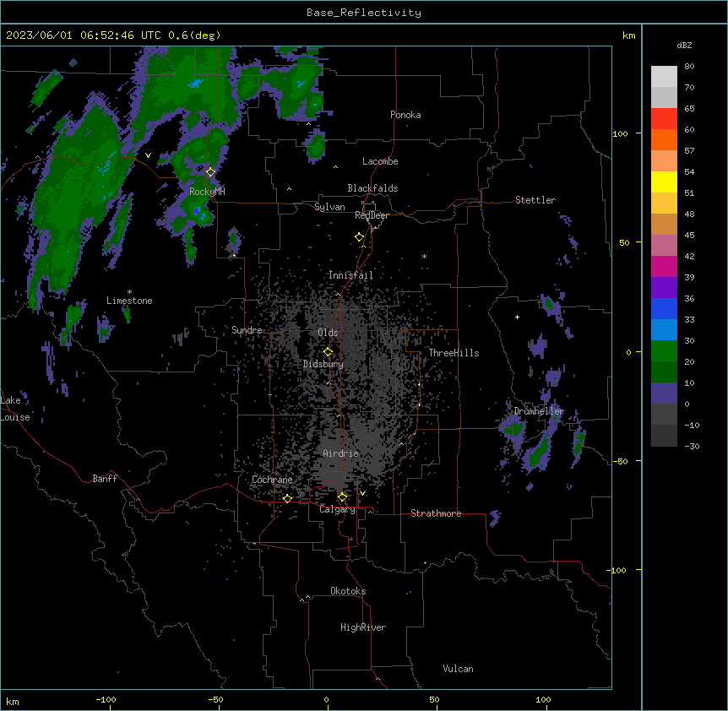
Task: Click the Stettler town label
Action: pyautogui.click(x=535, y=200)
